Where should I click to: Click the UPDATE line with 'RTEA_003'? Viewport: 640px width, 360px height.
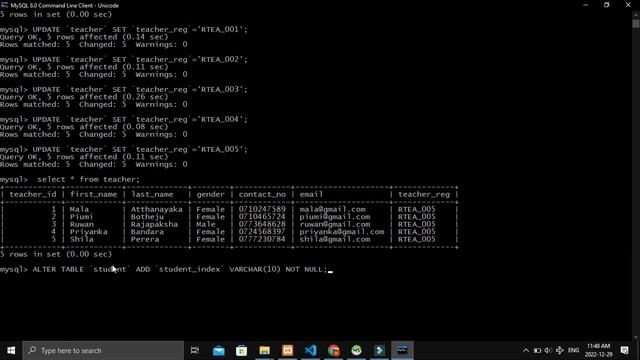tap(140, 89)
